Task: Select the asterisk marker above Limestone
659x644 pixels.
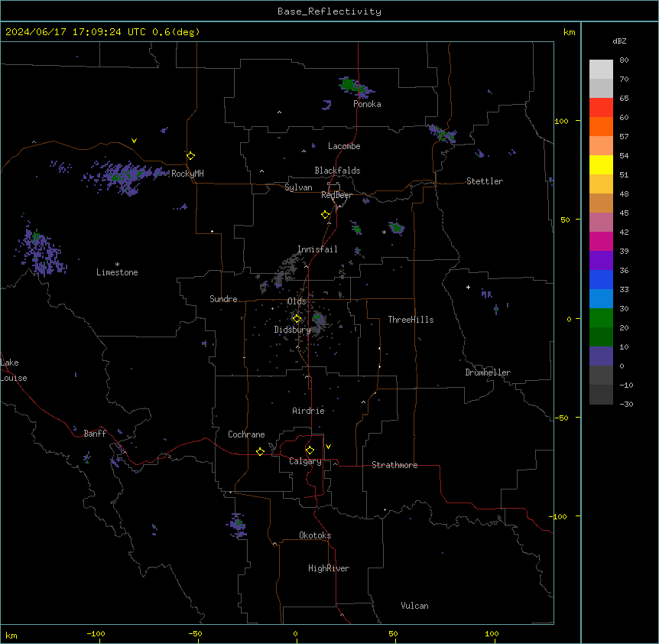Action: [117, 265]
